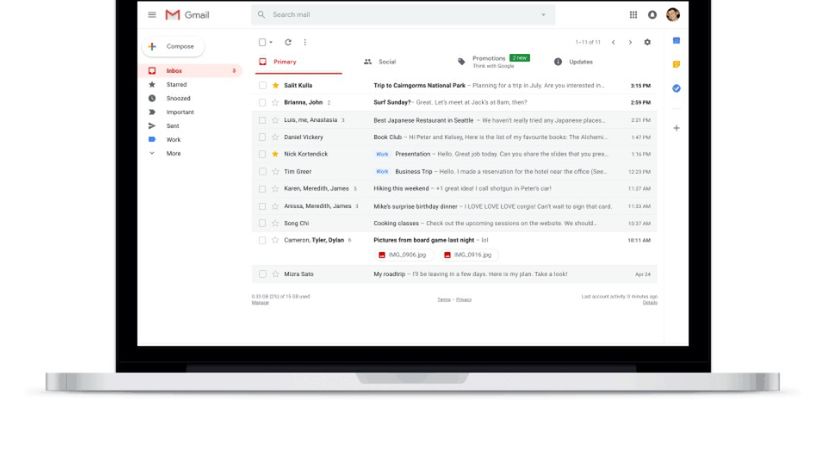Open the Best Japanese Restaurant in Seattle email
833x469 pixels.
[455, 121]
